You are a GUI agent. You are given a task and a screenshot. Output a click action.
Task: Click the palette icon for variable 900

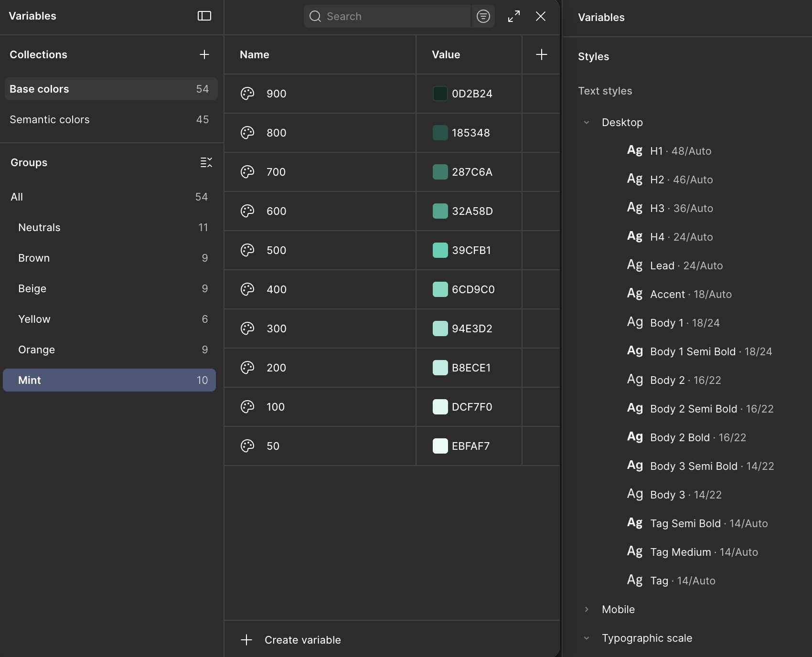pos(247,94)
